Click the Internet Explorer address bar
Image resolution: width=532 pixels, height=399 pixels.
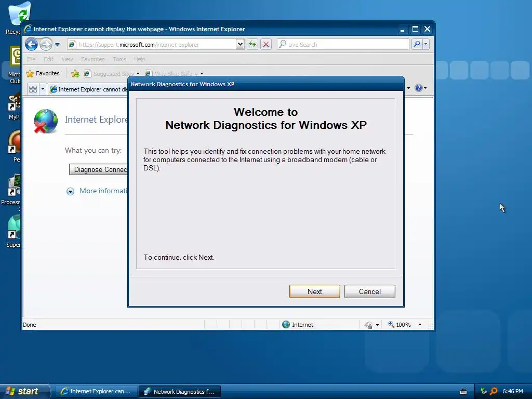click(152, 45)
